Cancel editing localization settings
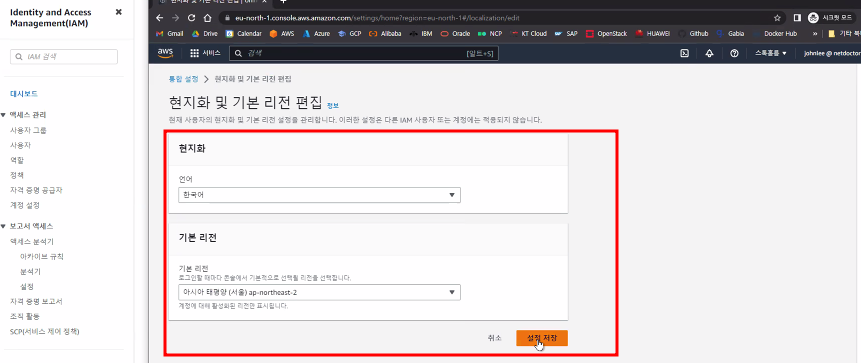The image size is (861, 363). click(x=494, y=338)
